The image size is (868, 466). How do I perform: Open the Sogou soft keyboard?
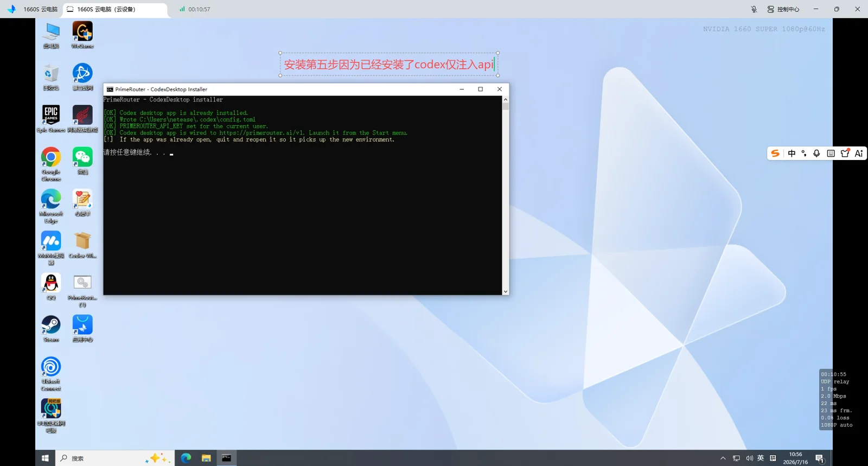click(x=831, y=154)
